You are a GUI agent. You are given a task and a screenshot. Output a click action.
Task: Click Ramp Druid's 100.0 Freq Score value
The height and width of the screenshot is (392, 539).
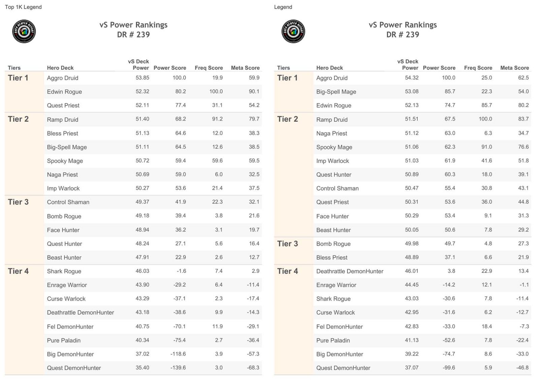485,119
